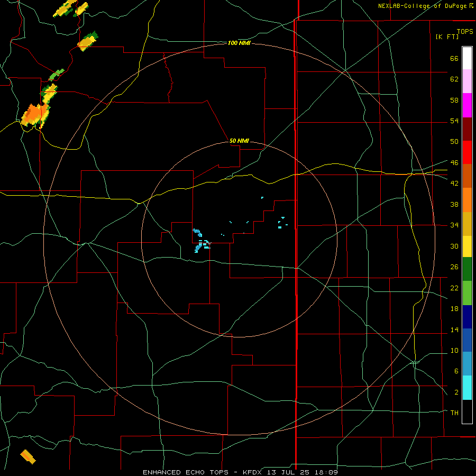Image resolution: width=476 pixels, height=476 pixels.
Task: Click the light blue 10 kft legend band
Action: pos(467,364)
